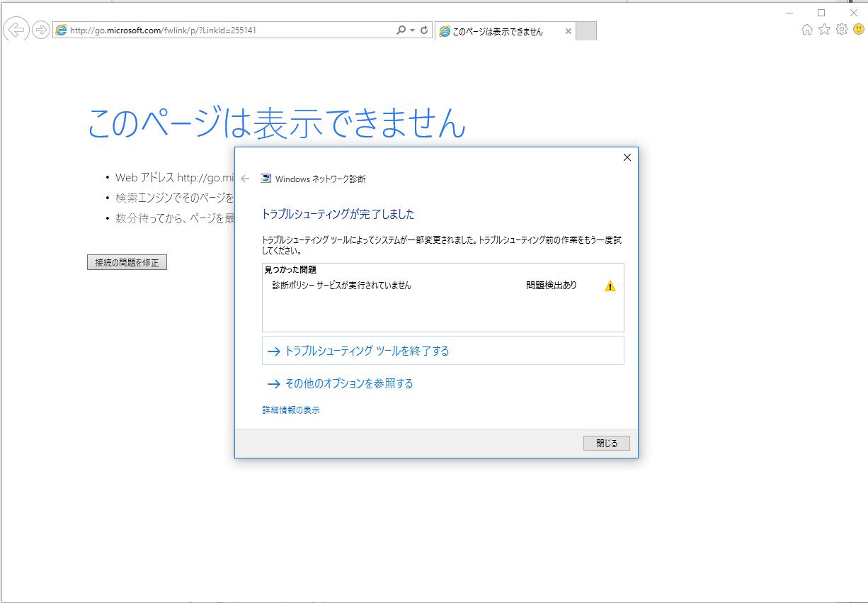The image size is (868, 603).
Task: Click the refresh icon in address bar
Action: [424, 30]
